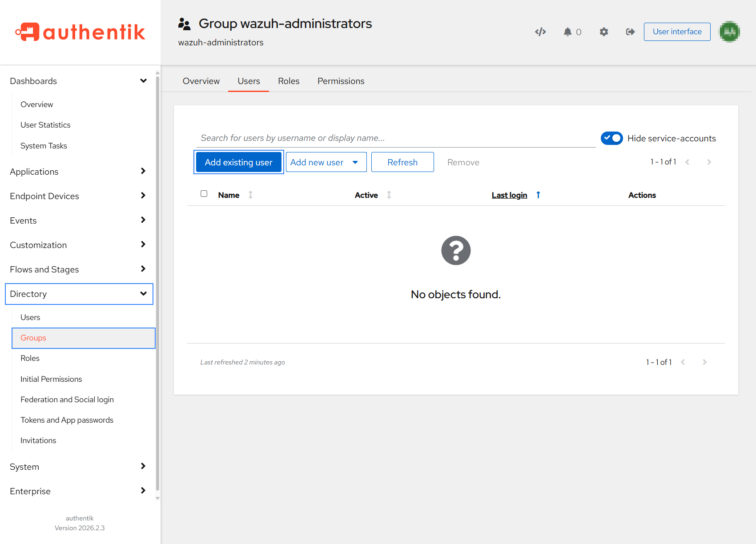Expand the Customization section
This screenshot has height=544, width=756.
[78, 245]
